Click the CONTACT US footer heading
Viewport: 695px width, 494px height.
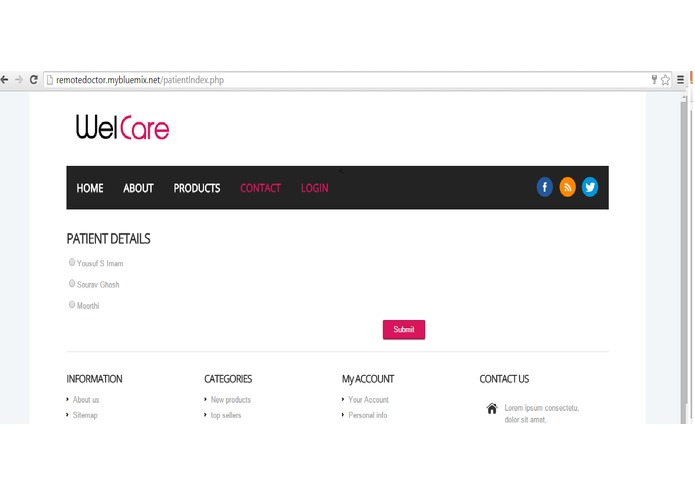[x=504, y=379]
